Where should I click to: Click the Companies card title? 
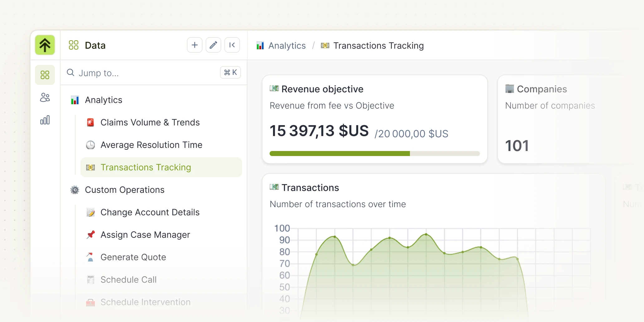tap(542, 89)
